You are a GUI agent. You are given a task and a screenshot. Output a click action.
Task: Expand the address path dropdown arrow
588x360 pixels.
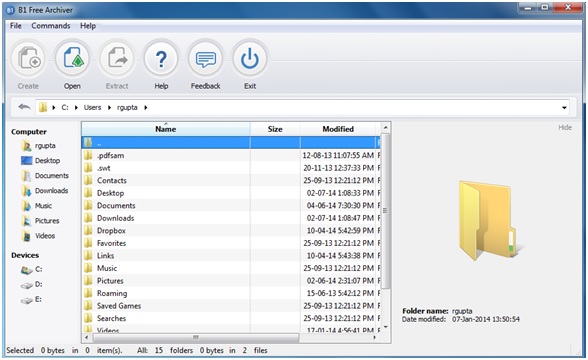pos(564,108)
